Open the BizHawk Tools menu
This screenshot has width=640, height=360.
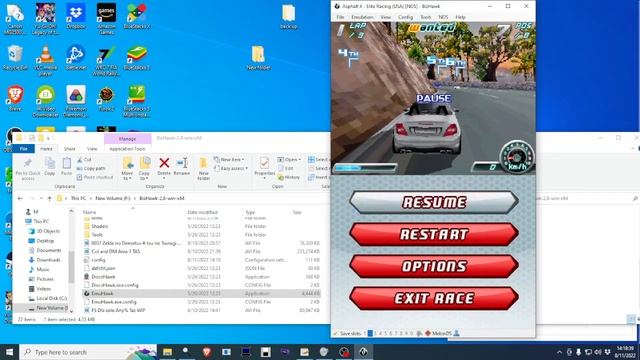click(x=425, y=17)
